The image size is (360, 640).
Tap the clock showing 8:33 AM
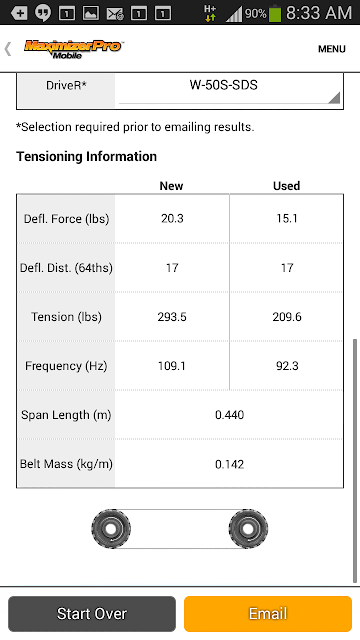[x=318, y=13]
